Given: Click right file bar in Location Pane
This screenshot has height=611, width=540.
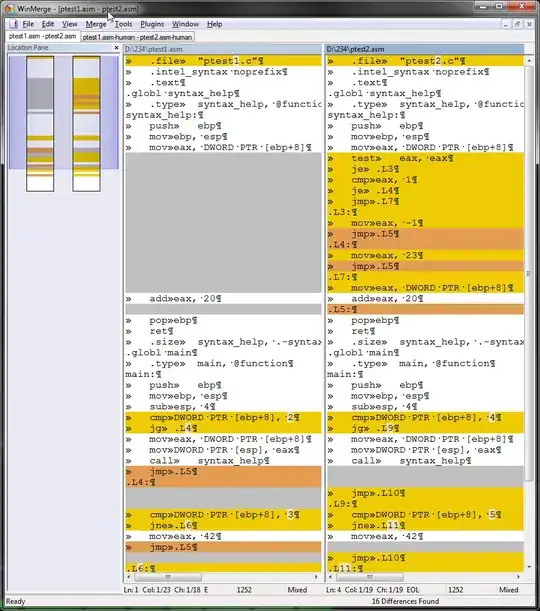Looking at the screenshot, I should [x=86, y=124].
